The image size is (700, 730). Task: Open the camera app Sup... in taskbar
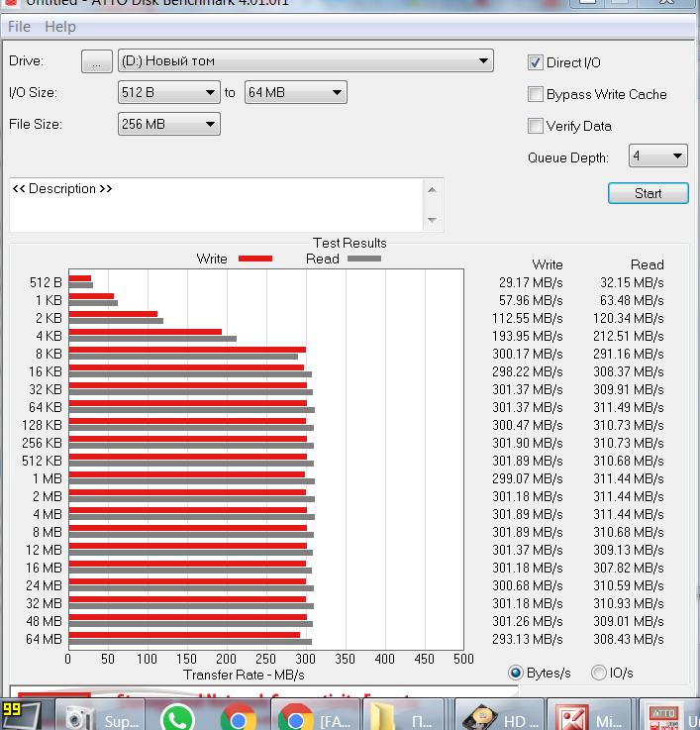[100, 716]
